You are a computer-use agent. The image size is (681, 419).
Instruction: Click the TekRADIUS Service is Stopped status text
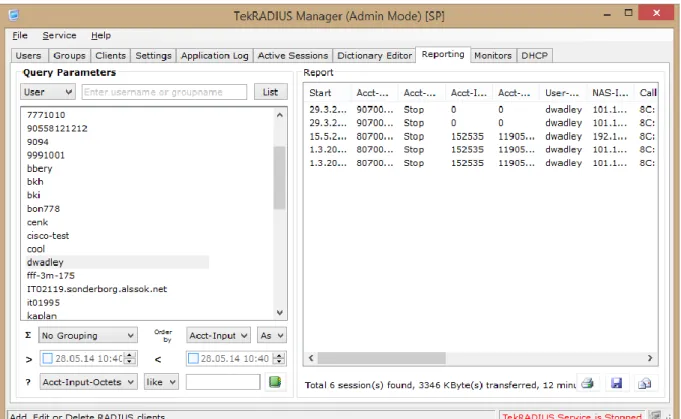572,416
